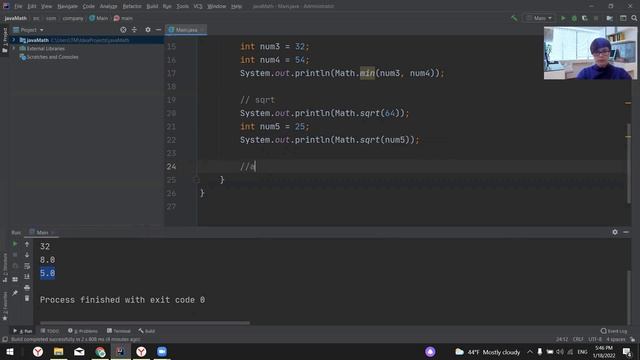Open the Terminal tool window tab
Screen dimensions: 640x360
(x=118, y=331)
